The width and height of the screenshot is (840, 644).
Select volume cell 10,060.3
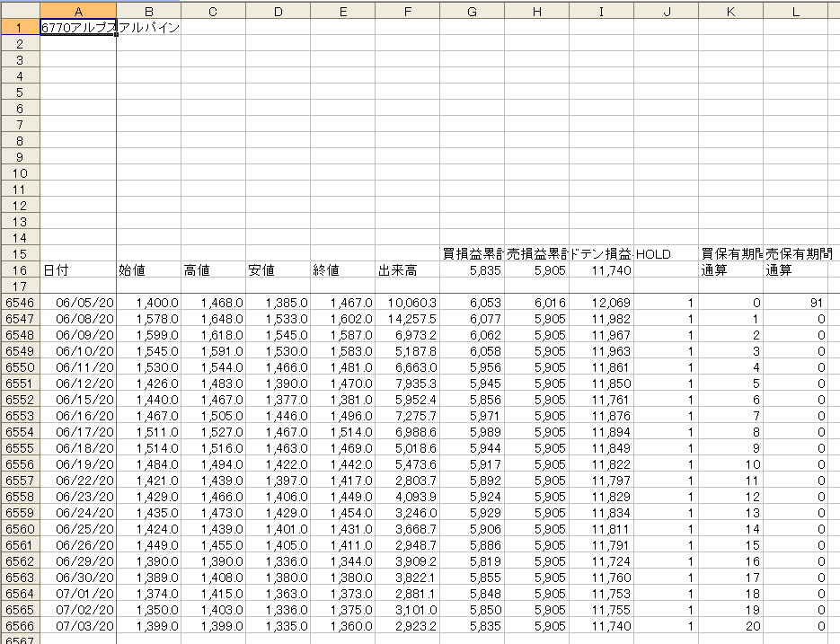click(407, 303)
